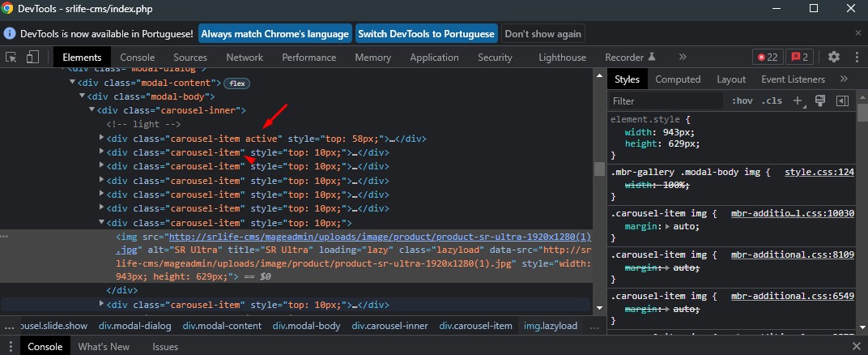Viewport: 868px width, 355px height.
Task: Click Don't show again button
Action: (x=543, y=34)
